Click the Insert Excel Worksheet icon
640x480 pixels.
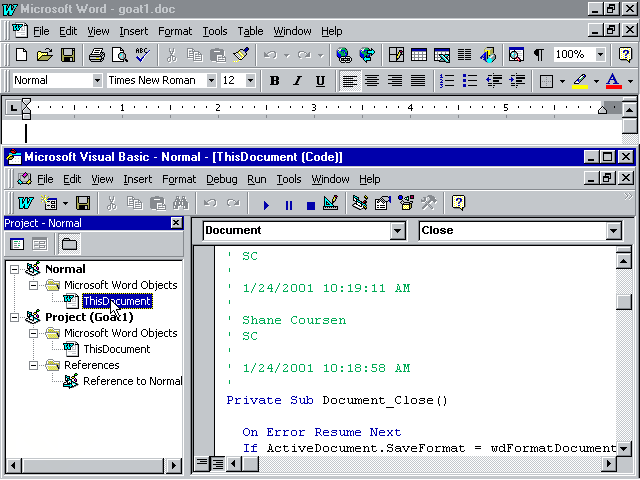pos(442,55)
